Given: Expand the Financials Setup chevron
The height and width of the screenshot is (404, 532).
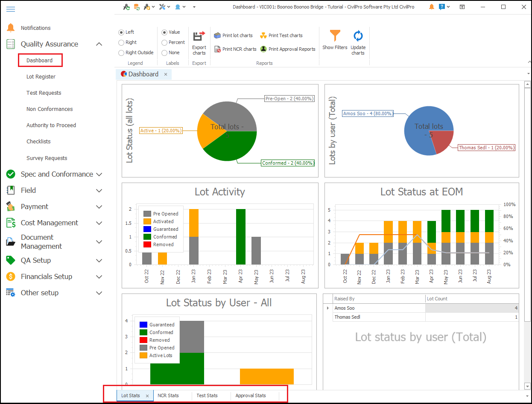Looking at the screenshot, I should [x=99, y=277].
